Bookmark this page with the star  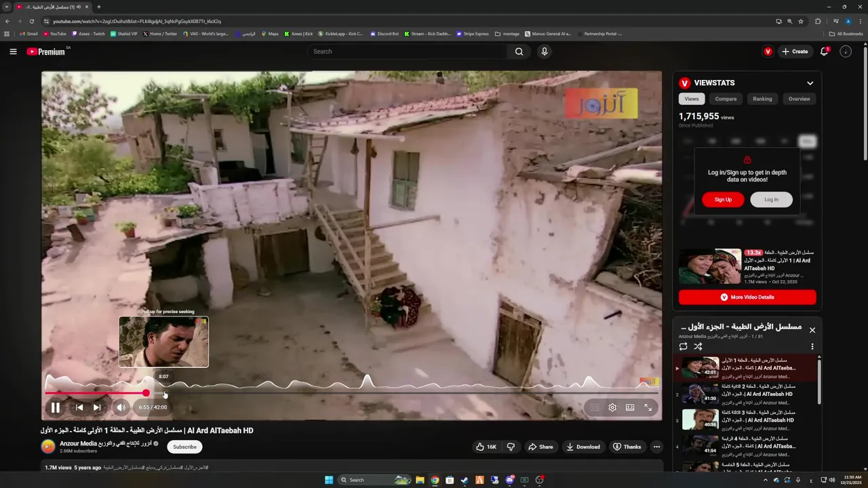[801, 21]
